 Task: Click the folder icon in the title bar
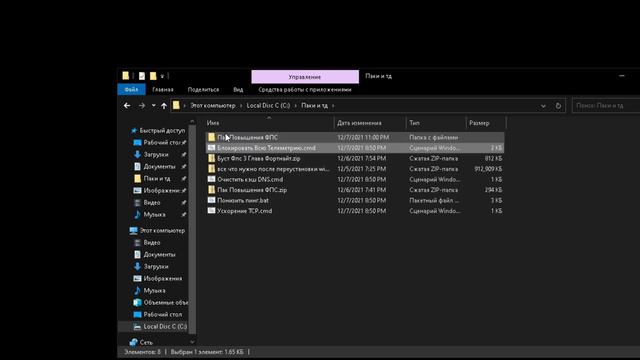tap(126, 76)
